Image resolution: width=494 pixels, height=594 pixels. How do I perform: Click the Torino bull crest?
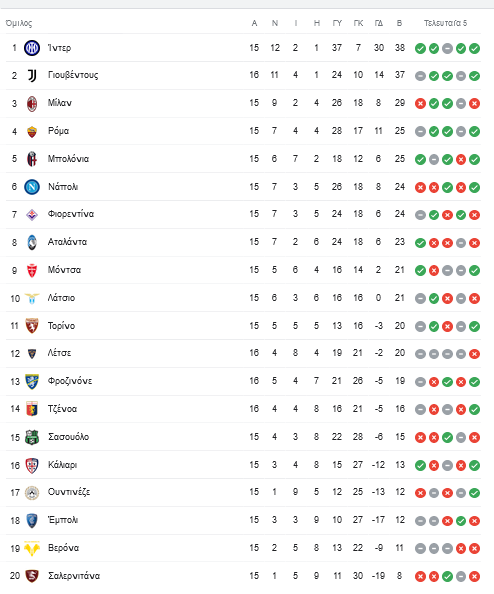32,326
